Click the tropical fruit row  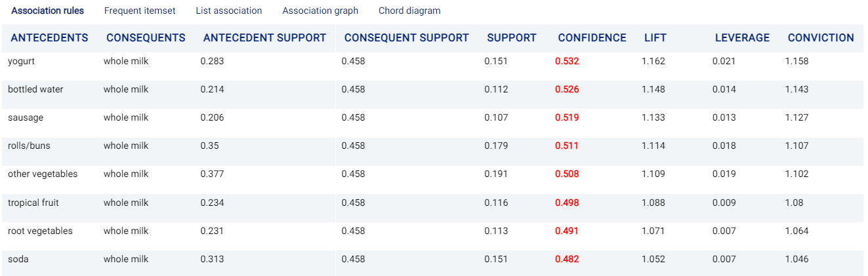pos(432,203)
